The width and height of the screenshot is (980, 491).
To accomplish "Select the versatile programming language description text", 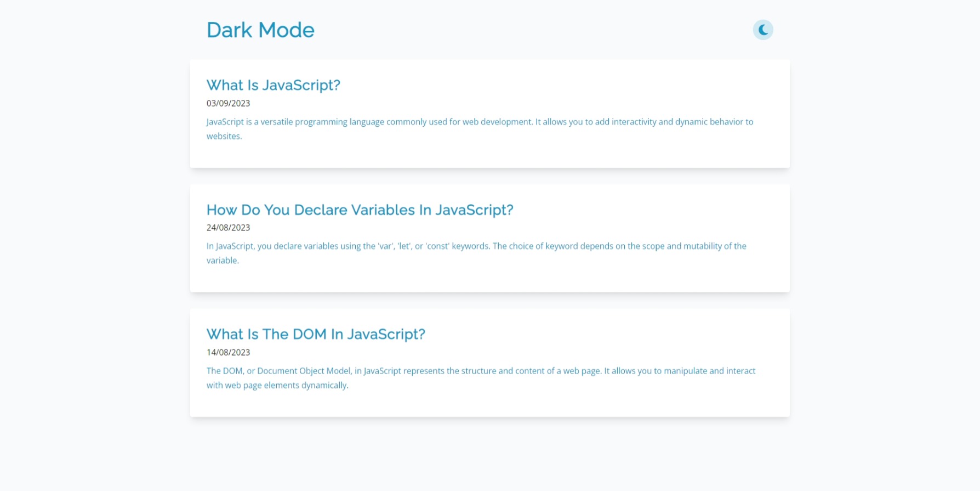I will tap(480, 129).
